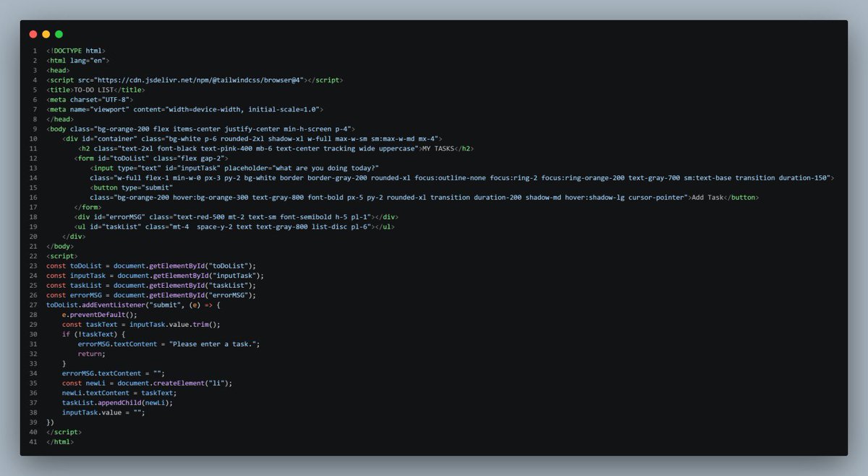Click the type="submit" attribute
Screen dimensions: 868x476
click(146, 187)
